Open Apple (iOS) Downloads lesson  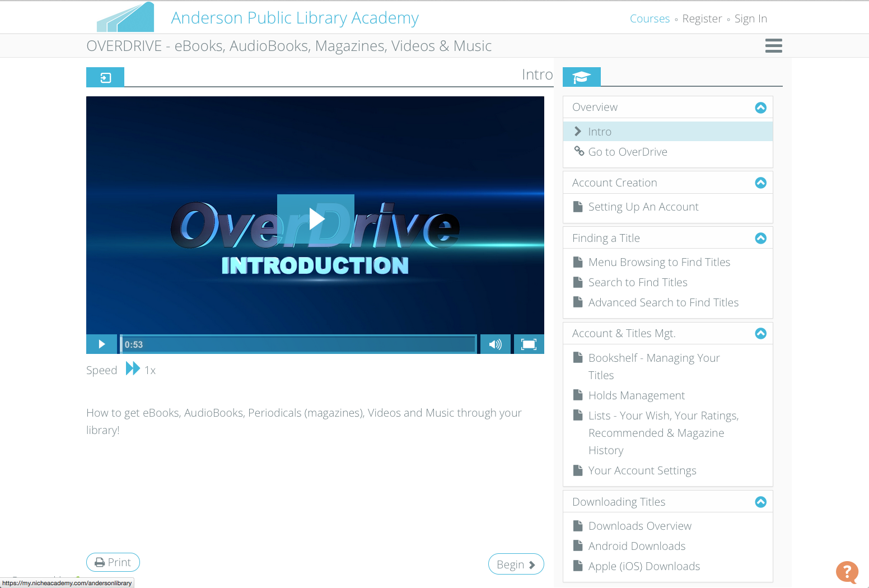(644, 566)
